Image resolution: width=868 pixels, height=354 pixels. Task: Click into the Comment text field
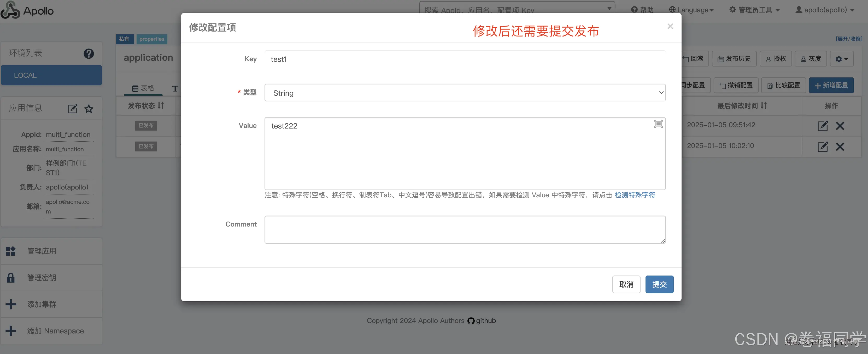(x=465, y=229)
